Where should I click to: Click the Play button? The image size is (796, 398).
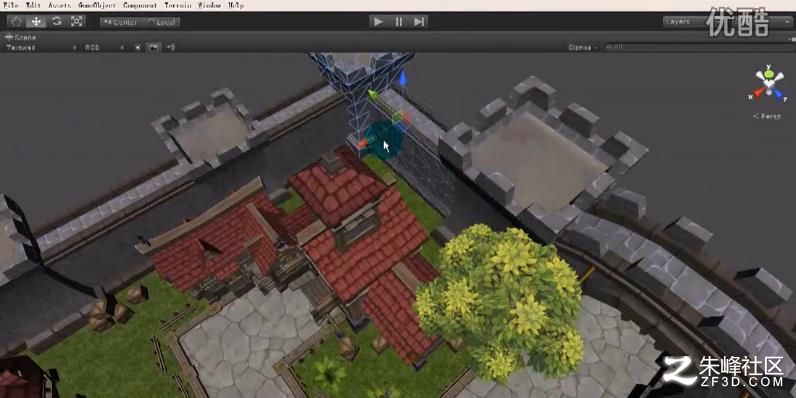[x=378, y=22]
